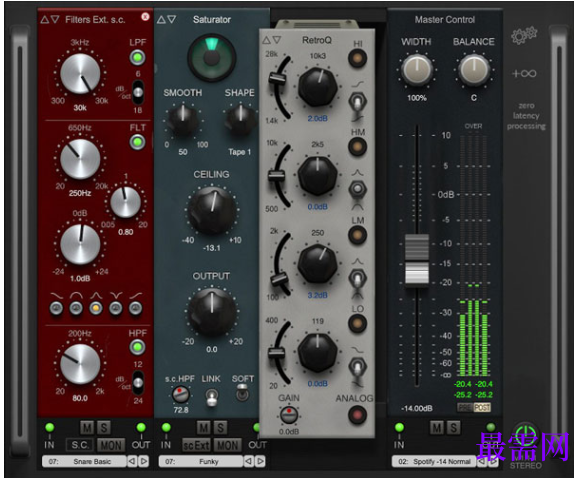Move Filters Ext. s.c. module up
Image resolution: width=588 pixels, height=478 pixels.
pyautogui.click(x=45, y=19)
